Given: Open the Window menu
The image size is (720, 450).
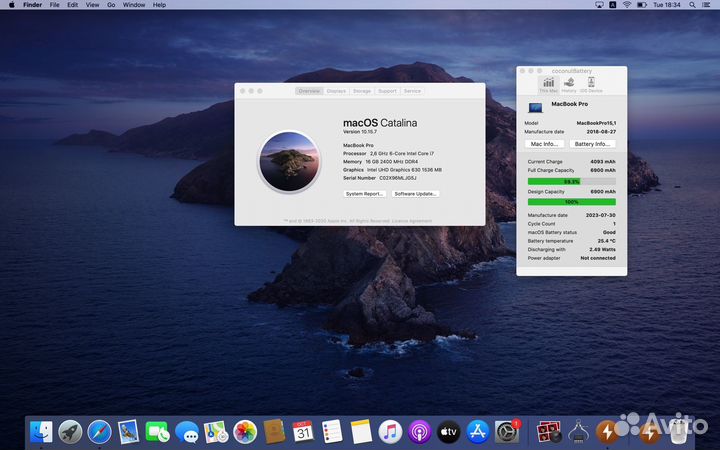Looking at the screenshot, I should (x=134, y=5).
